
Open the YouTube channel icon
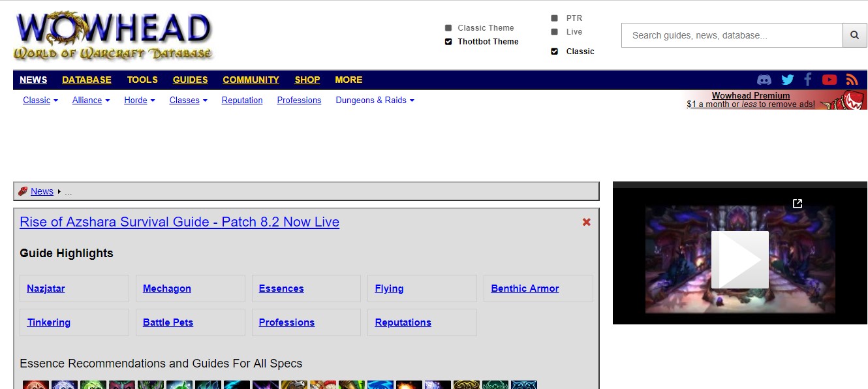pos(829,80)
